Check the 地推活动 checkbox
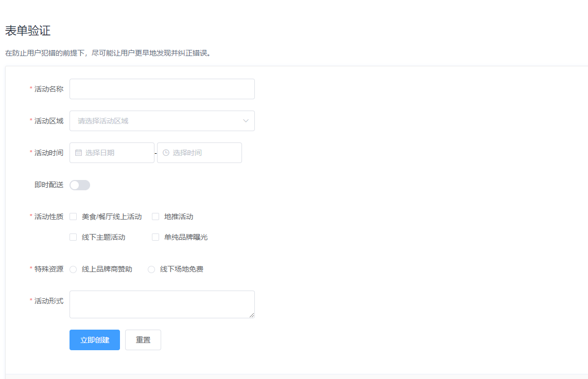This screenshot has width=588, height=379. pos(155,216)
